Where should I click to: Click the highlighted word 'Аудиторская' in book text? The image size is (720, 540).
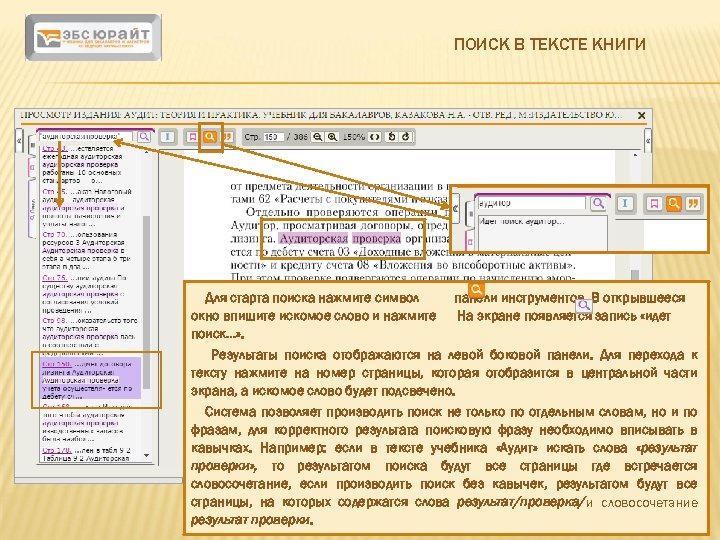point(314,239)
